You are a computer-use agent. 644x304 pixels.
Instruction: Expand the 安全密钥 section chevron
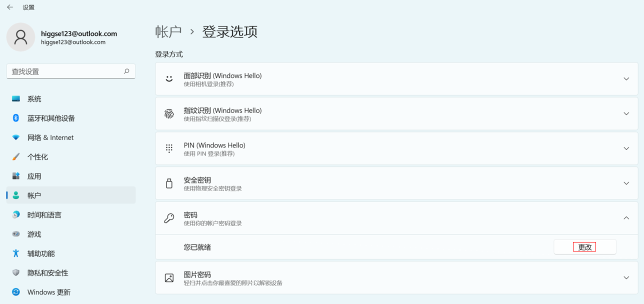(626, 183)
